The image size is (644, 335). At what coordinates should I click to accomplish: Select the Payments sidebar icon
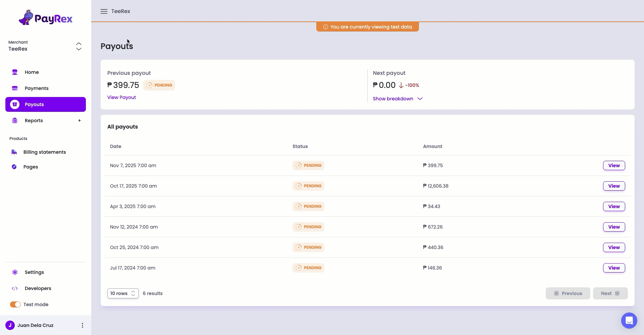(15, 88)
